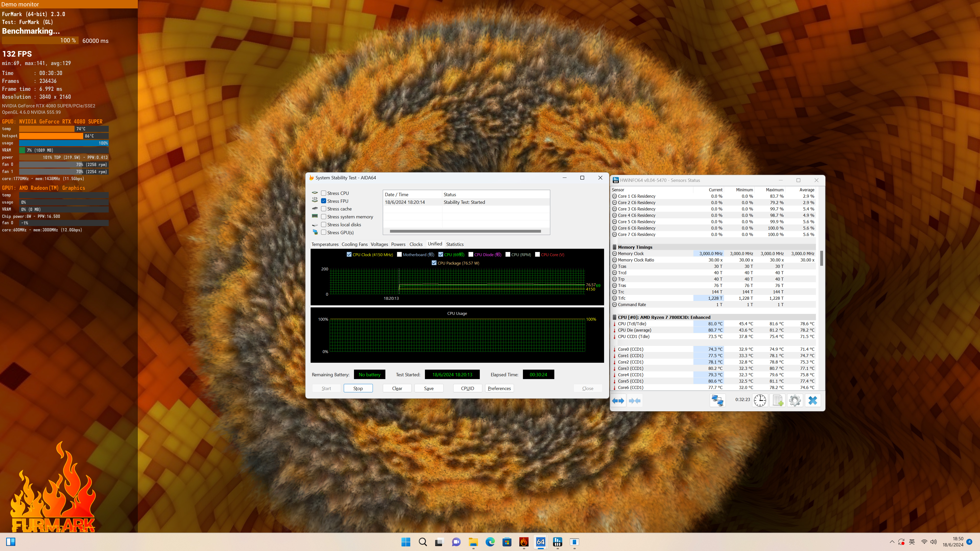
Task: Start HWiNFO logging sheet icon
Action: 778,400
